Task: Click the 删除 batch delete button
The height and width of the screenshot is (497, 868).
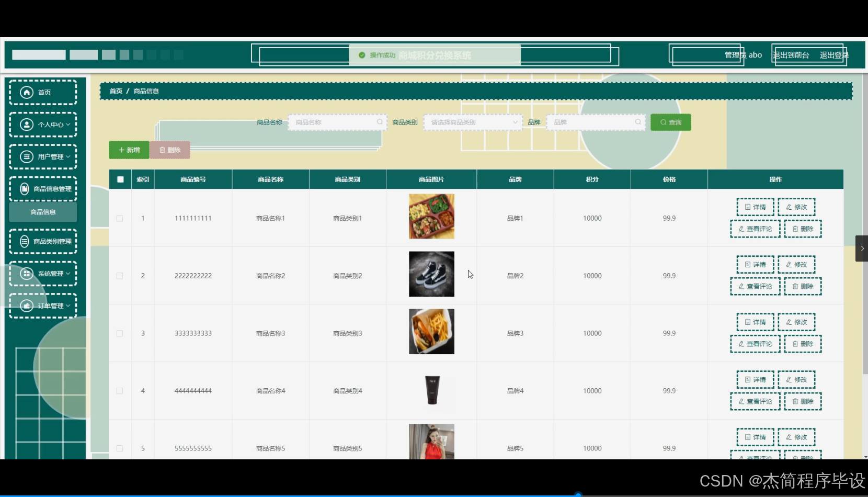Action: (x=170, y=150)
